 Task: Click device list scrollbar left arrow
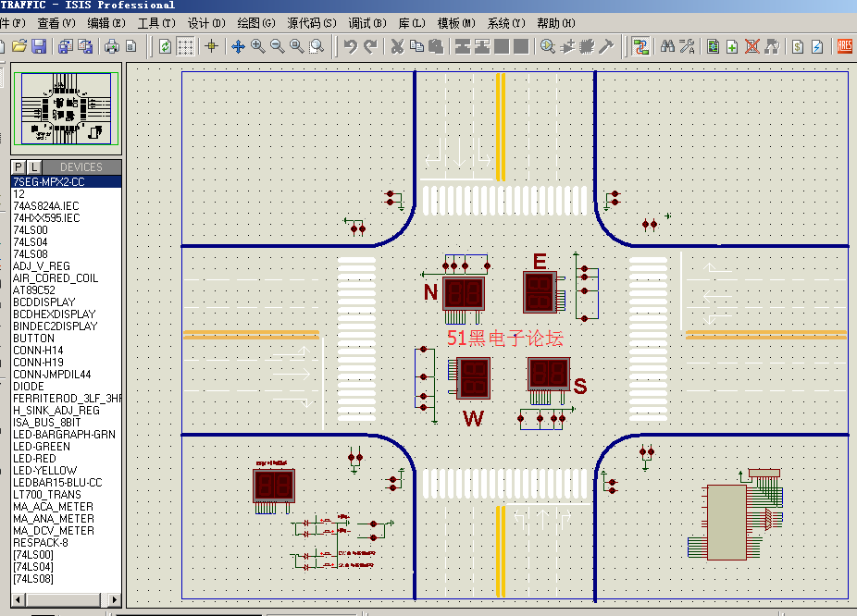18,599
